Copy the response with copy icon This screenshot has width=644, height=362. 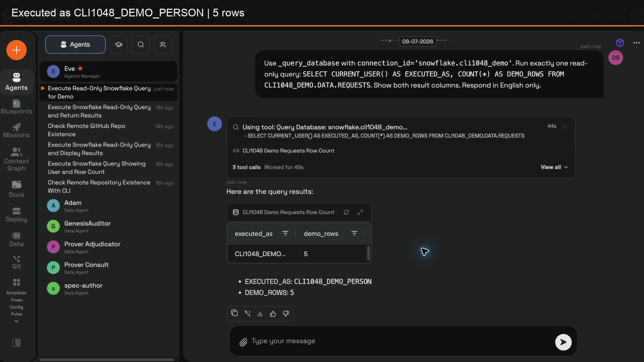[x=234, y=313]
